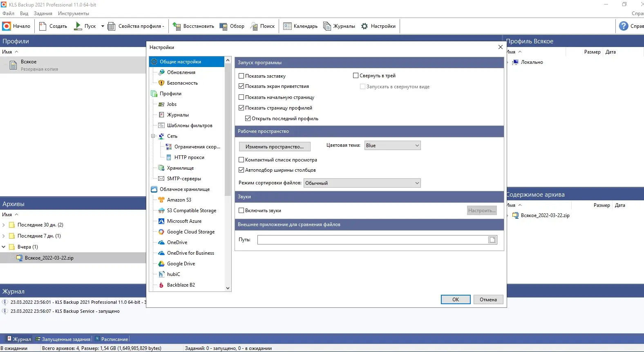
Task: Close the Настройки dialog
Action: pyautogui.click(x=501, y=47)
